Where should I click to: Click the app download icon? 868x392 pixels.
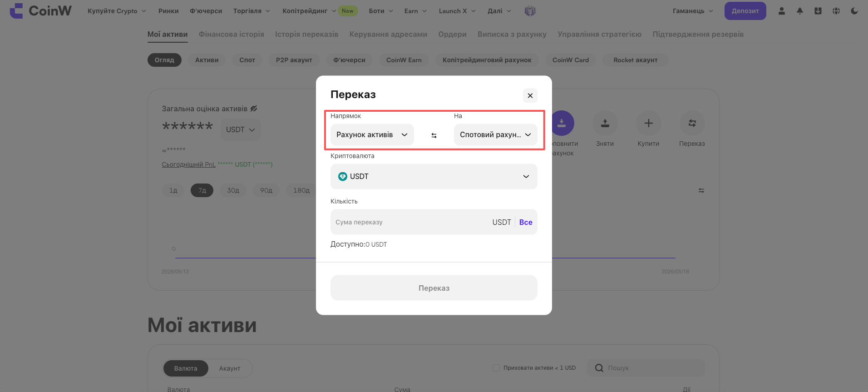[818, 11]
